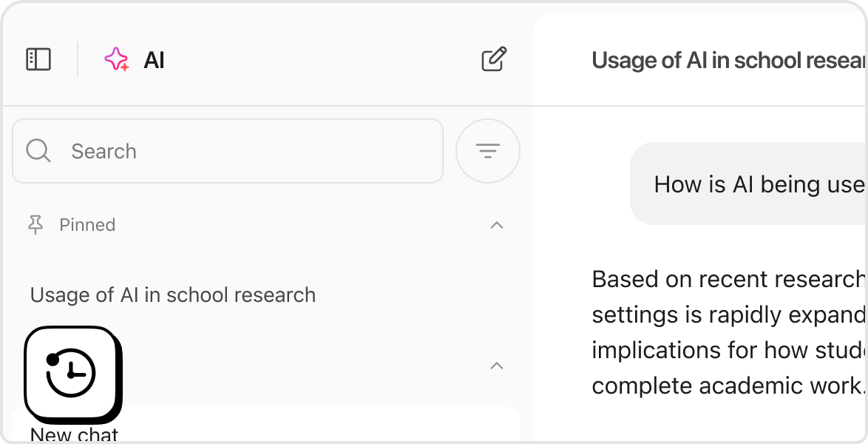This screenshot has height=444, width=868.
Task: Start a new chat with compose icon
Action: tap(494, 59)
